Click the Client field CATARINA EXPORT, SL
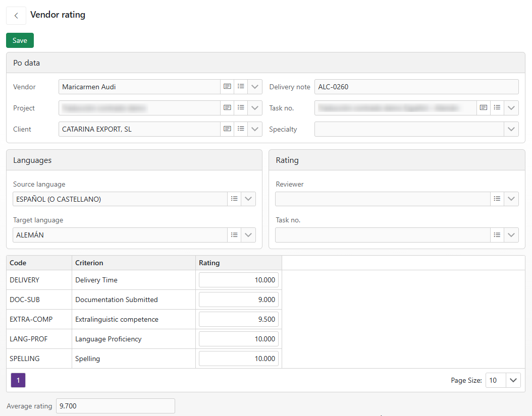 click(x=139, y=129)
